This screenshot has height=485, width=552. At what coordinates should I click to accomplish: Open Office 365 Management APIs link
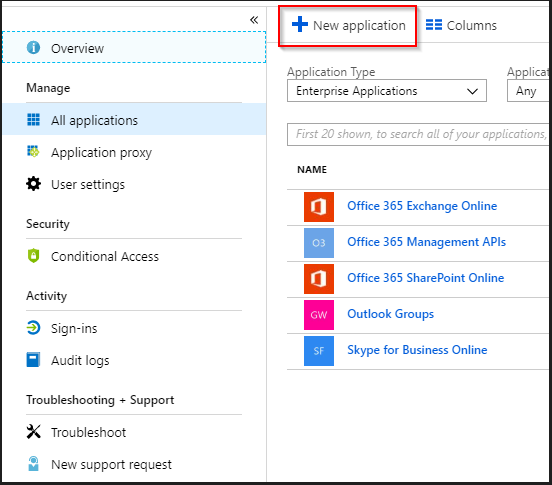pyautogui.click(x=426, y=242)
